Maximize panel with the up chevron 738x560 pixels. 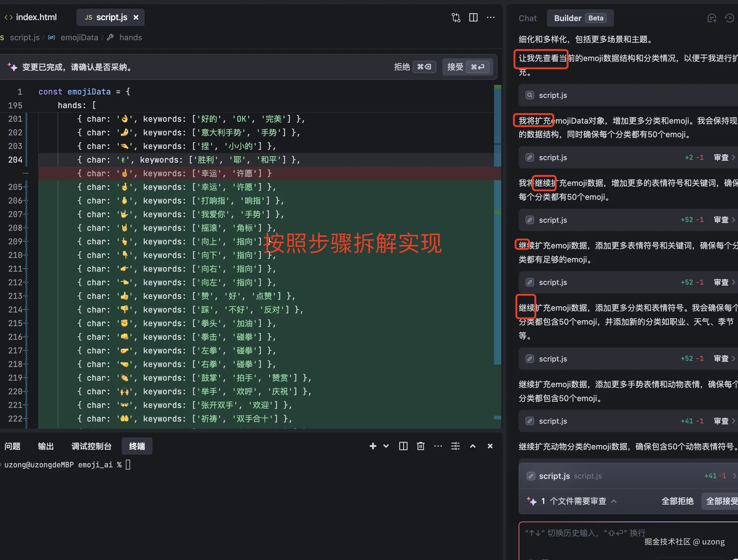[x=472, y=446]
